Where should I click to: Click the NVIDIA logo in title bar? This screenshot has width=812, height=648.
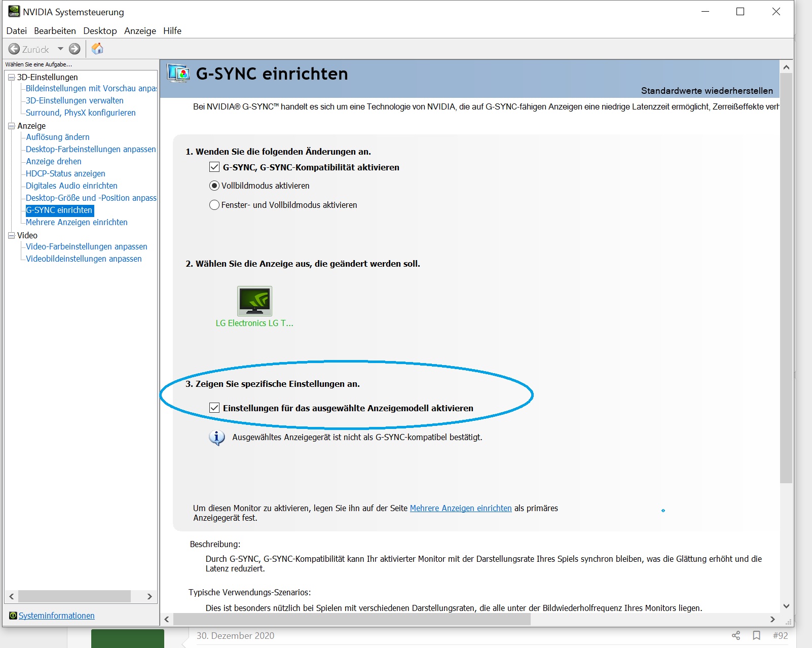[14, 12]
